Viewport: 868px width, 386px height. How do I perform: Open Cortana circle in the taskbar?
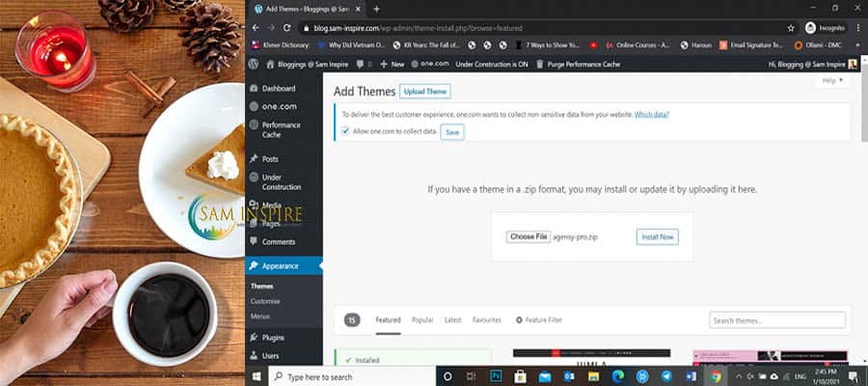pos(448,376)
